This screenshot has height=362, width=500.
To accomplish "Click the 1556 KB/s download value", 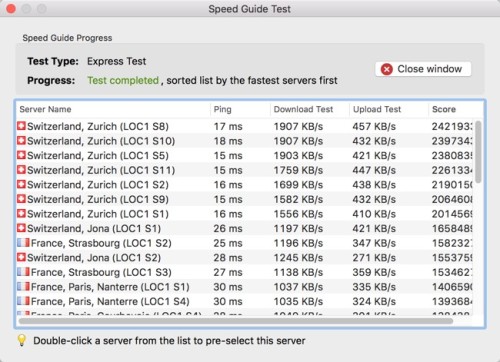I will (x=298, y=214).
